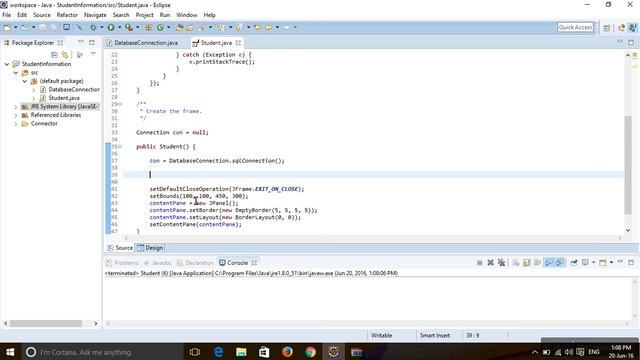640x360 pixels.
Task: Click the Back navigation arrow in toolbar
Action: coord(268,27)
